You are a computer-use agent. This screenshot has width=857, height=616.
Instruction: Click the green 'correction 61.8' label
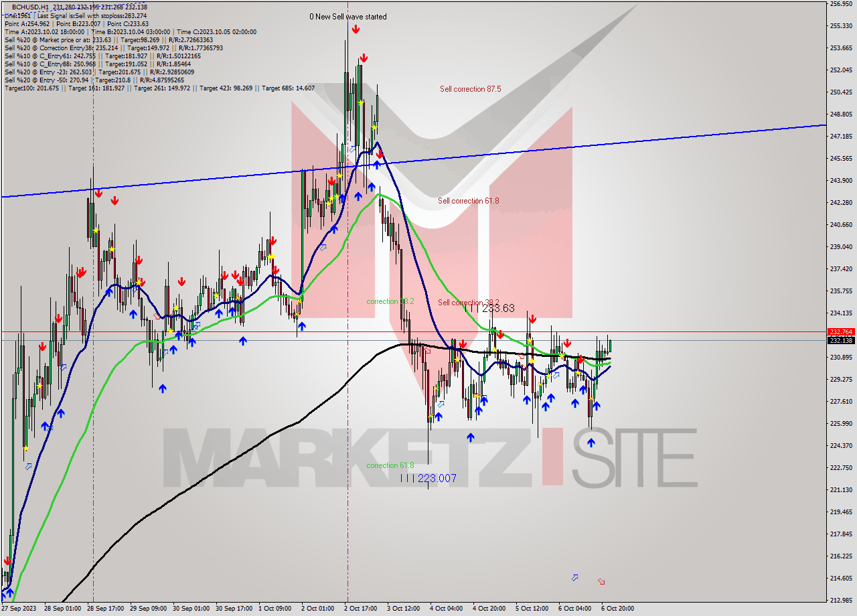390,465
